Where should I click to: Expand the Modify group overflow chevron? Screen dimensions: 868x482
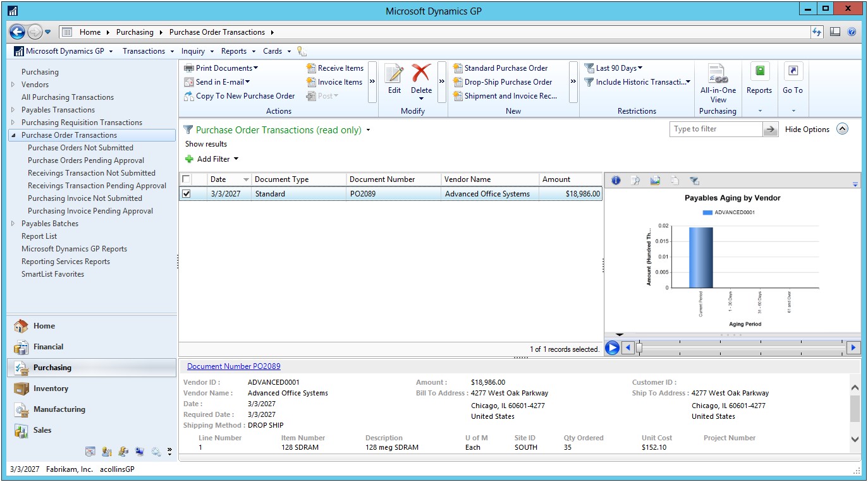pos(442,81)
